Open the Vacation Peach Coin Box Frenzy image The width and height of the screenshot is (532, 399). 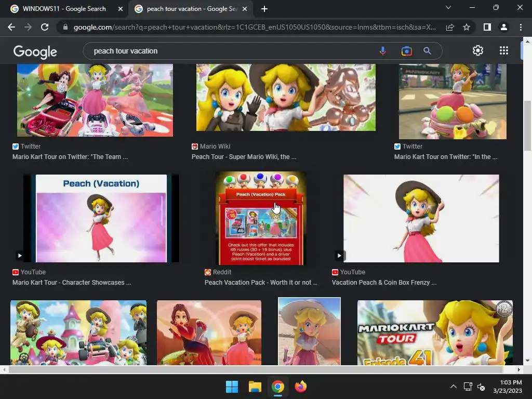coord(421,218)
